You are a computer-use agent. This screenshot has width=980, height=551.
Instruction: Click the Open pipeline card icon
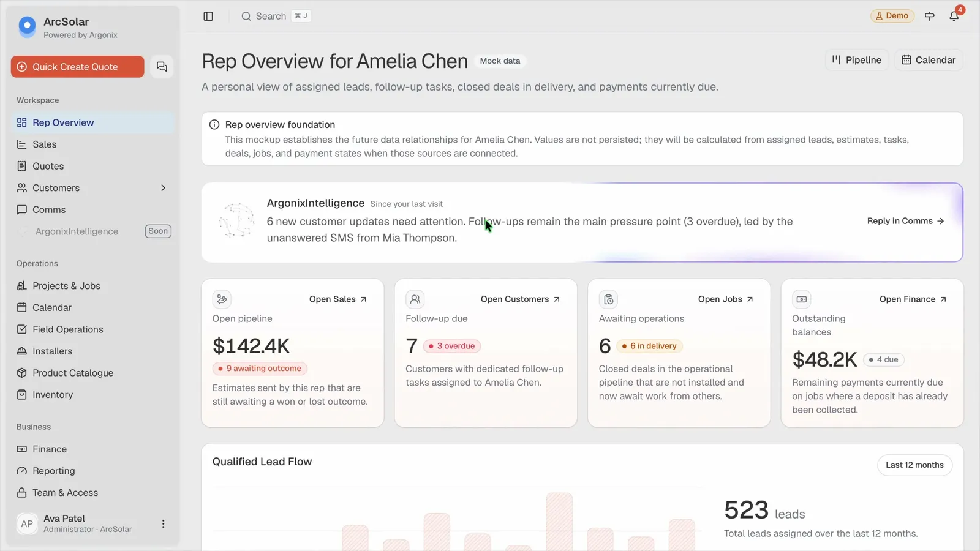click(222, 299)
